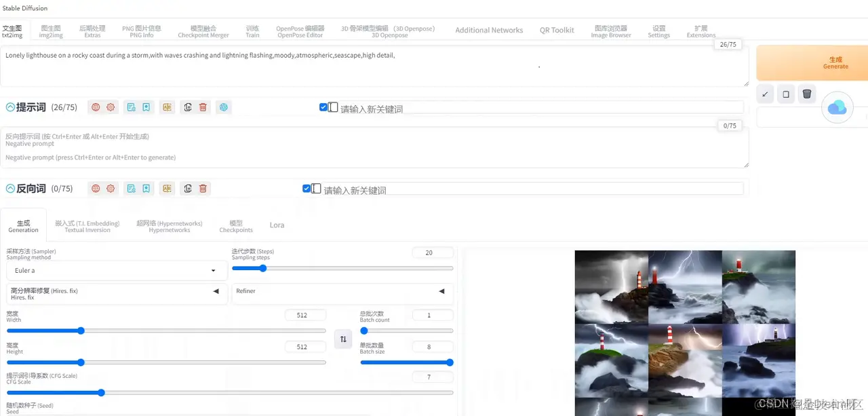
Task: Open the Settings tab
Action: 658,31
